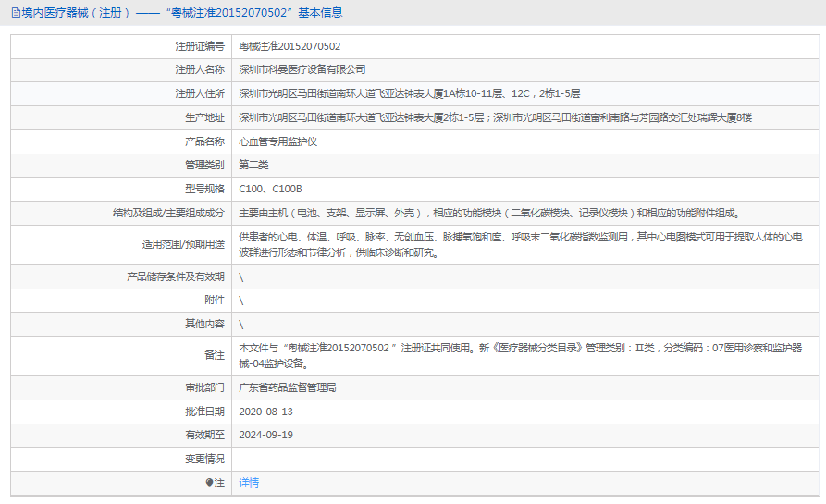Click the 注册证编号 row label
The height and width of the screenshot is (504, 826).
pyautogui.click(x=200, y=46)
